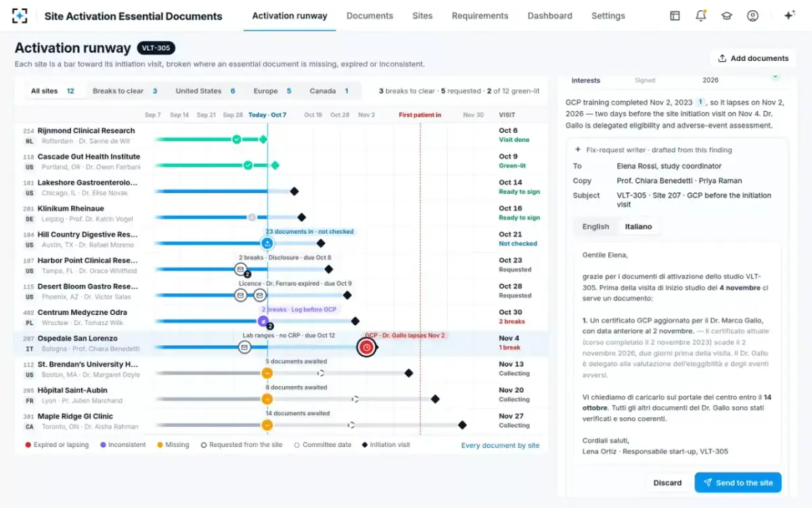Viewport: 812px width, 508px height.
Task: Open the Sites tab
Action: click(422, 16)
